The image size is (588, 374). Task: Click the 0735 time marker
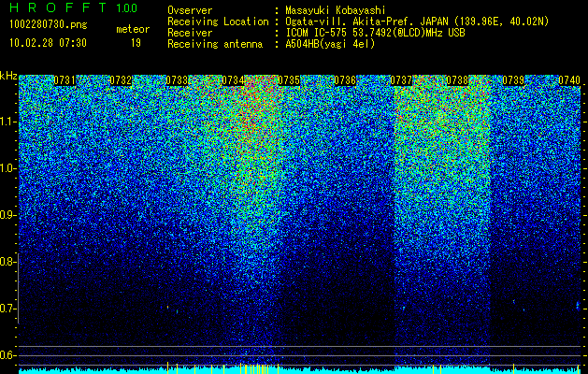tap(289, 80)
